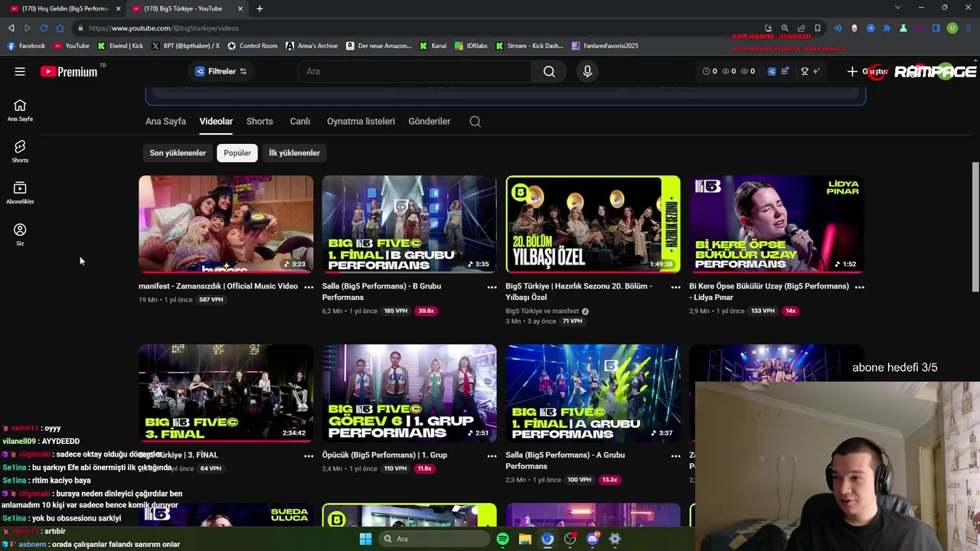
Task: Open the Siz profile section
Action: point(20,234)
